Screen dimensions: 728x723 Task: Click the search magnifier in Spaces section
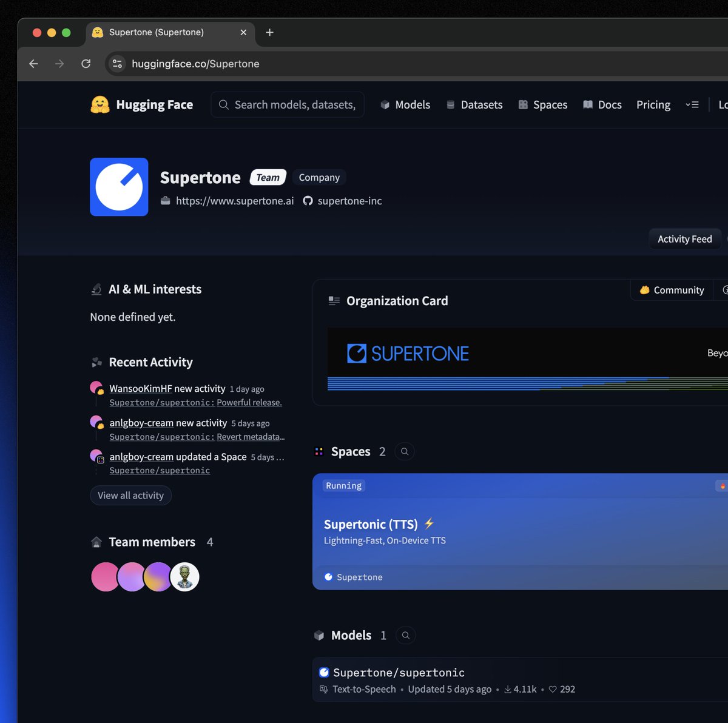click(405, 451)
